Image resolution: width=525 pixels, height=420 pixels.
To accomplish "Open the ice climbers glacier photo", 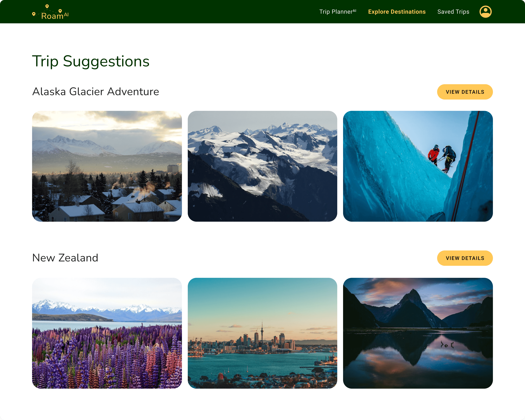I will click(418, 166).
